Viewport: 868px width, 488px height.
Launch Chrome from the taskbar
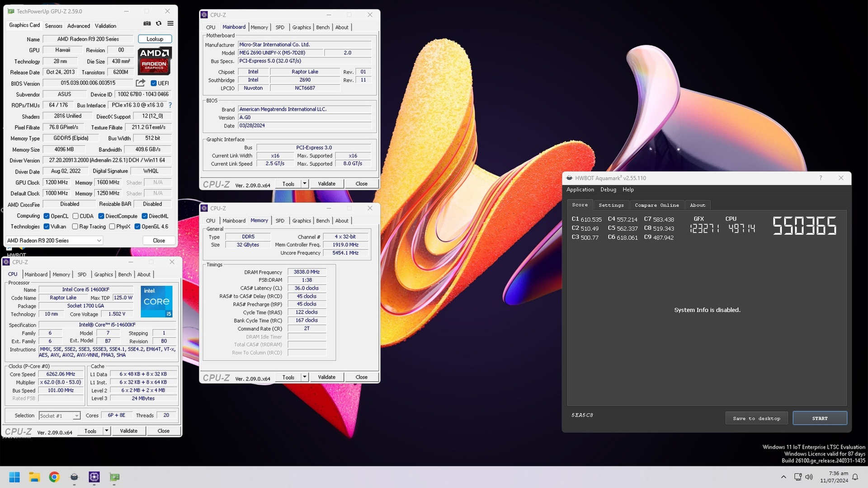tap(54, 477)
